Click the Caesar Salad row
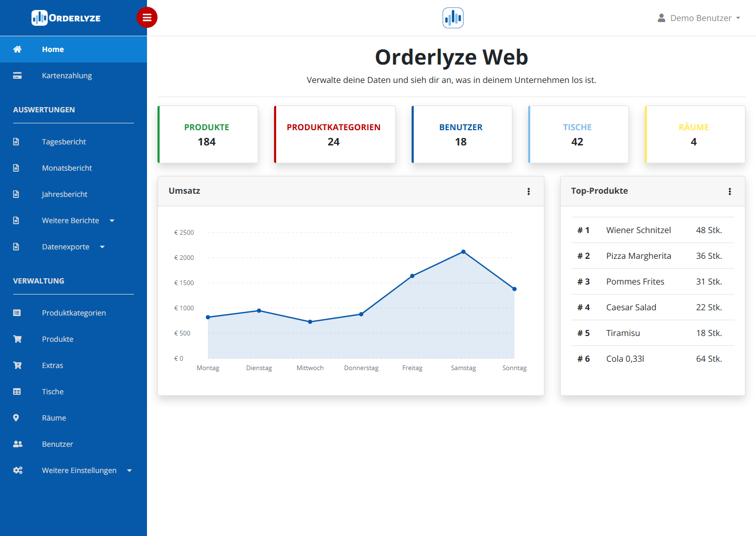The image size is (756, 536). click(653, 307)
